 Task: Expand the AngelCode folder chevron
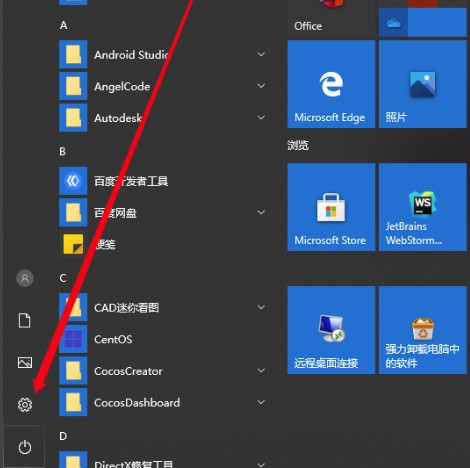tap(261, 86)
